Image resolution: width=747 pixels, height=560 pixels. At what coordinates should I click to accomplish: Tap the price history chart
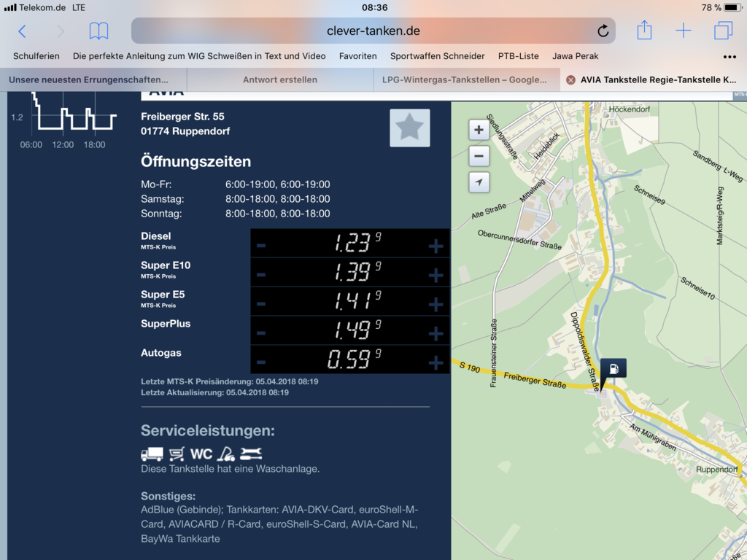tap(64, 120)
